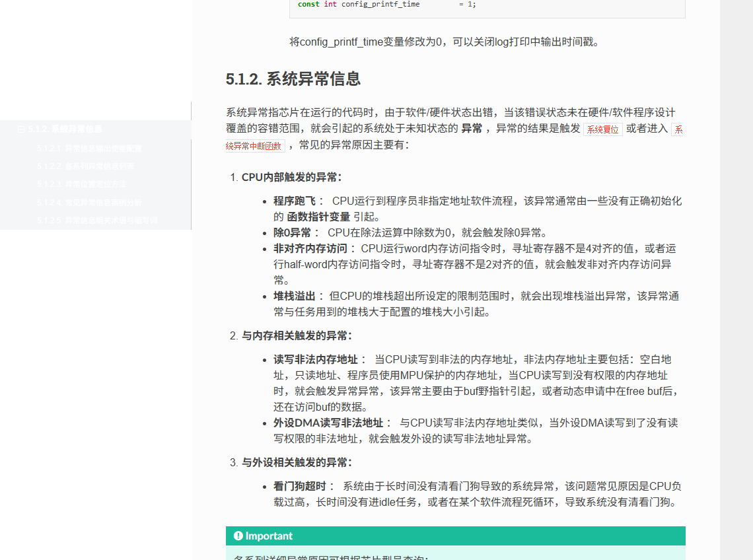Click the bold phrase 函数指针变量
Viewport: 753px width, 560px height.
click(318, 217)
